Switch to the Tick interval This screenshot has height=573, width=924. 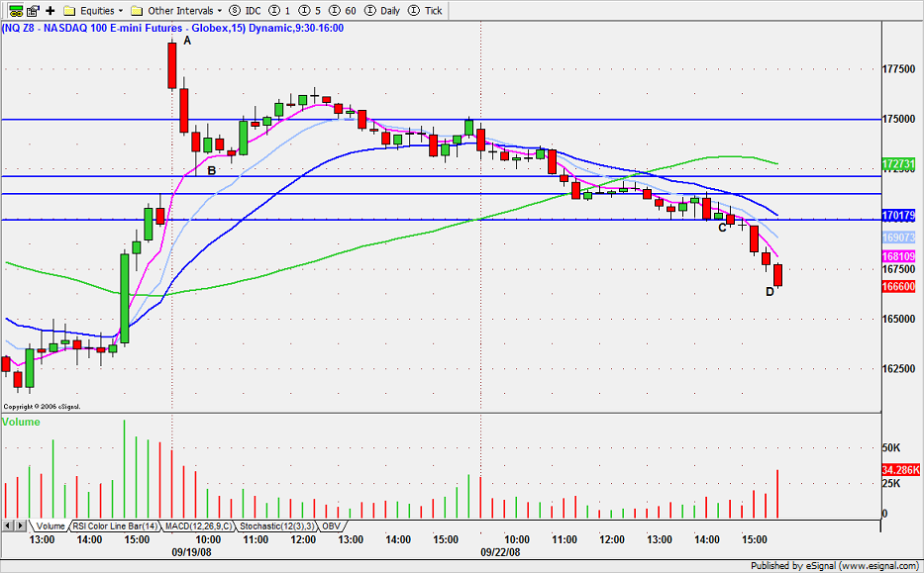pyautogui.click(x=425, y=11)
